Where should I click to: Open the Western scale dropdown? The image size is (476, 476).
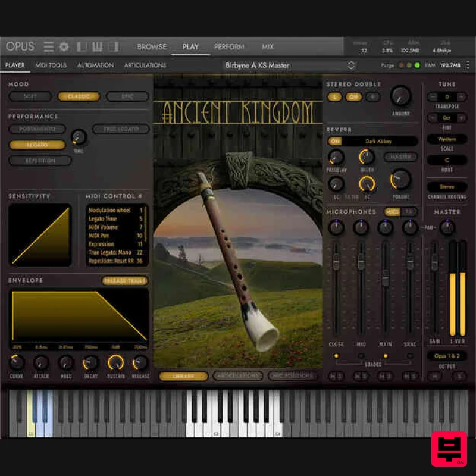447,139
